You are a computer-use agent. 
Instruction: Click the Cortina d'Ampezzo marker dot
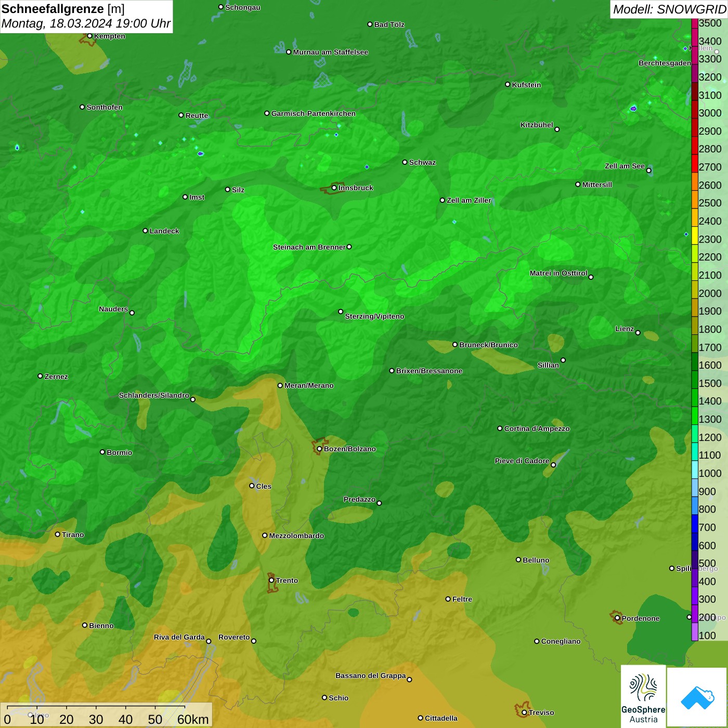[x=500, y=428]
